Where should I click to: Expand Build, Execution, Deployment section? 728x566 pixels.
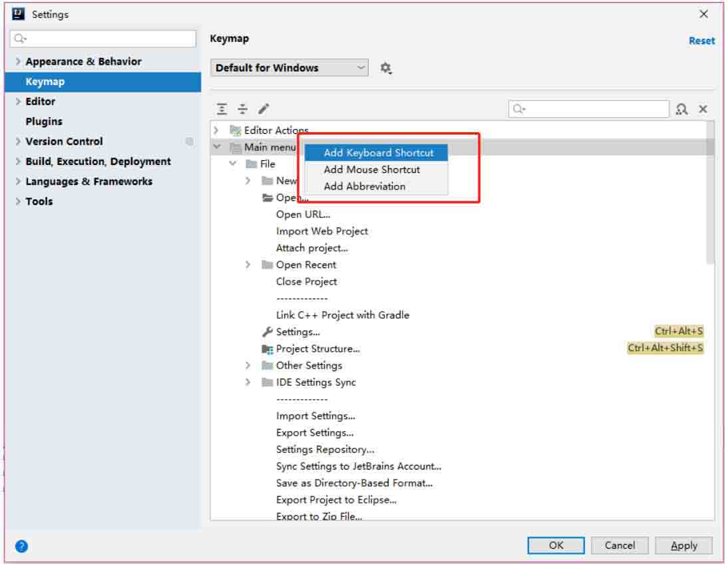point(18,161)
